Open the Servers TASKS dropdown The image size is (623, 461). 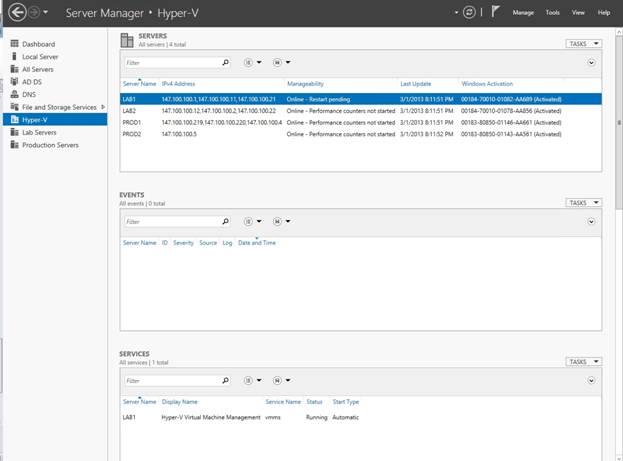pos(584,43)
